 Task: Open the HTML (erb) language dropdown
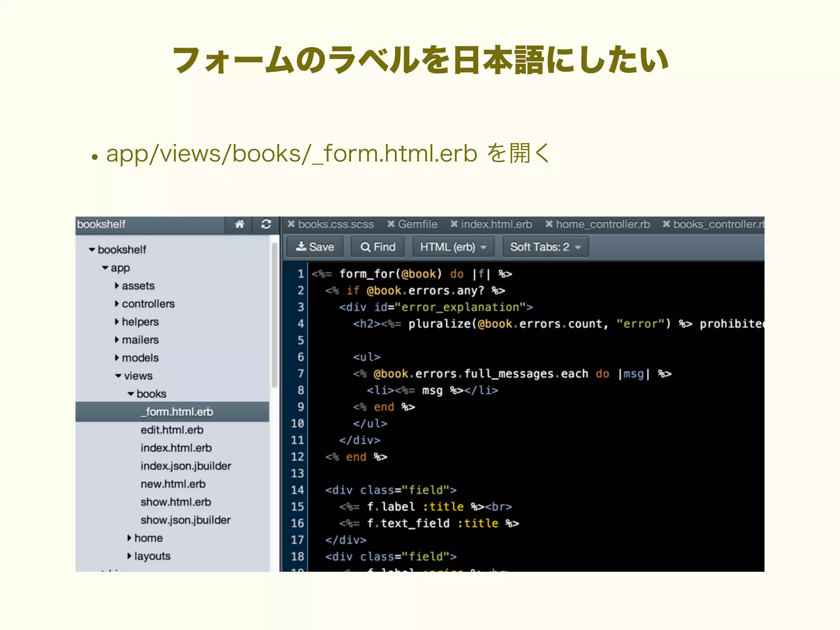[x=453, y=247]
